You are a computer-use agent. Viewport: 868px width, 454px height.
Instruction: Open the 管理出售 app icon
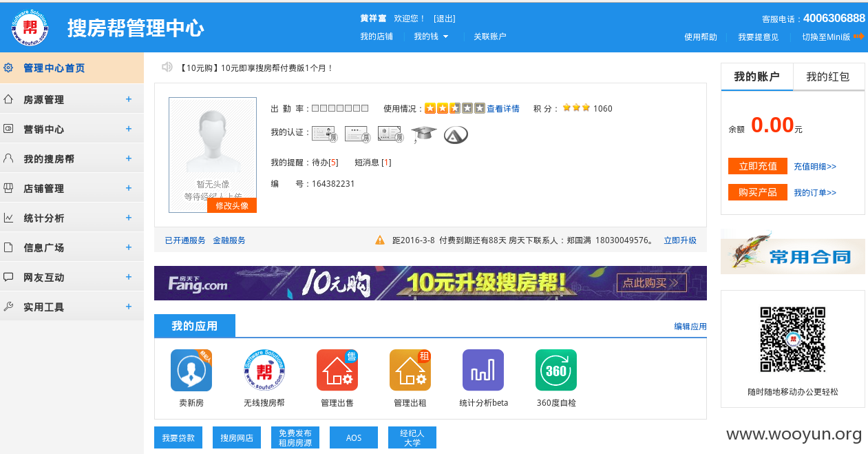tap(337, 370)
